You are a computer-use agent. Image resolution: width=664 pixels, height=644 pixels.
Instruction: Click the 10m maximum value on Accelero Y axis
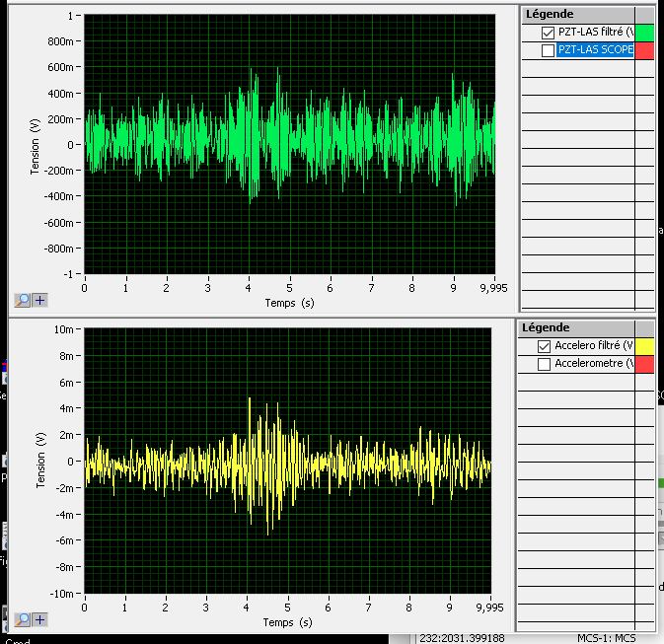[x=65, y=328]
